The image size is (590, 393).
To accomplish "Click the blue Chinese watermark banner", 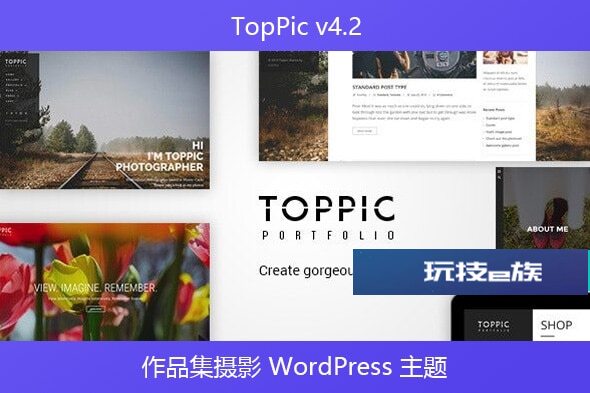I will pos(470,271).
